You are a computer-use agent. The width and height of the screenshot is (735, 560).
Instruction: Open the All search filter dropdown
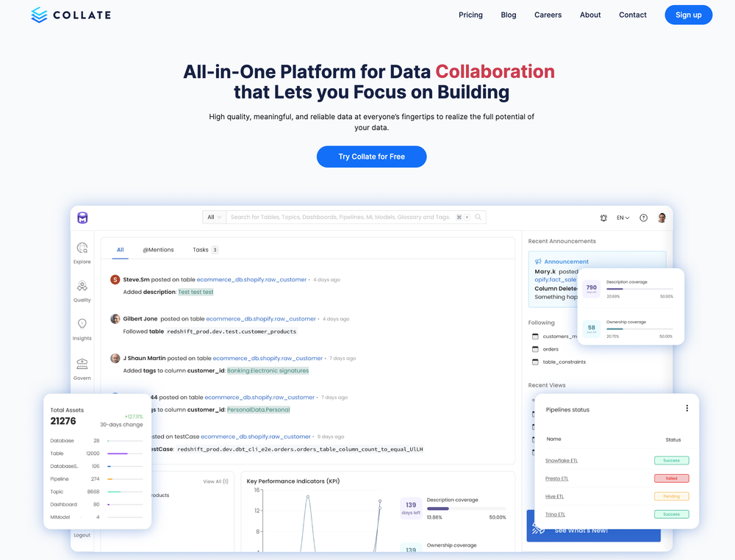[x=214, y=217]
